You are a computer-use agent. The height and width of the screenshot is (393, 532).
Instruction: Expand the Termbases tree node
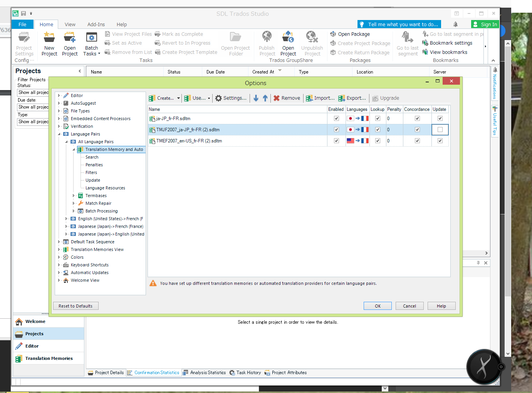click(x=74, y=196)
